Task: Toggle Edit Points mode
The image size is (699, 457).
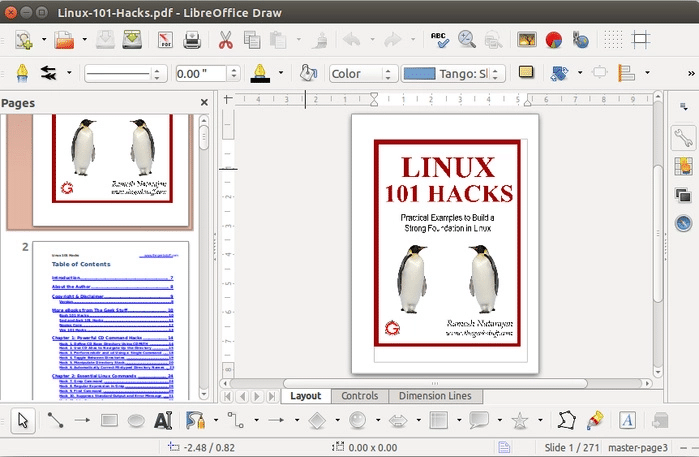Action: coord(567,420)
